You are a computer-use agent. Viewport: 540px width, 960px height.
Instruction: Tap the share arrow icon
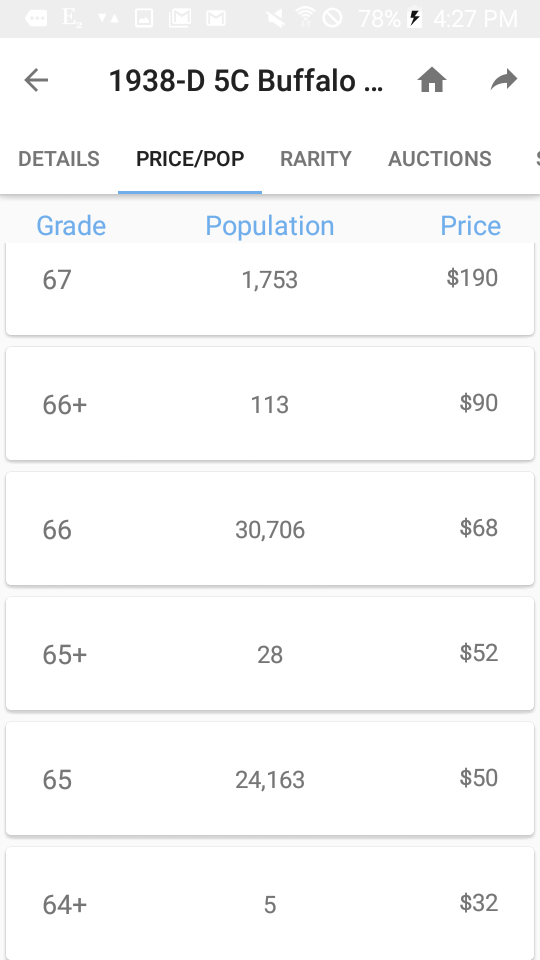(x=504, y=80)
